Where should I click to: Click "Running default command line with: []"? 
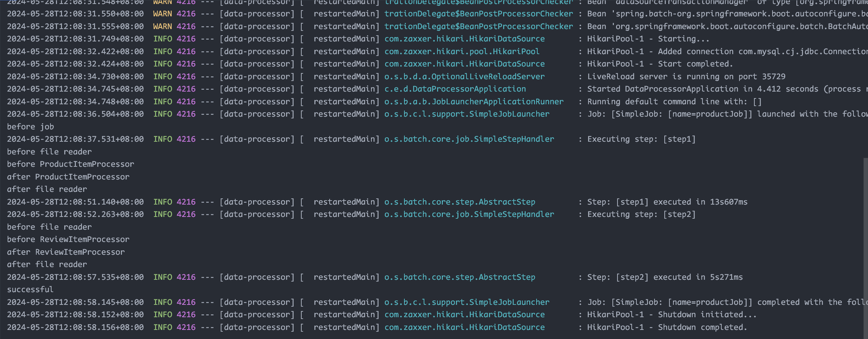tap(674, 102)
